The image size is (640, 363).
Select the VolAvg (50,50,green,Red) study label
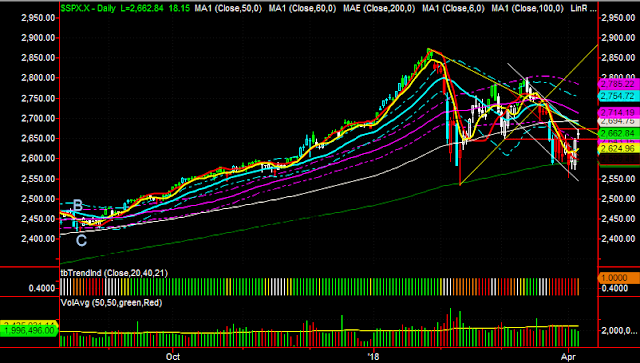tap(111, 303)
